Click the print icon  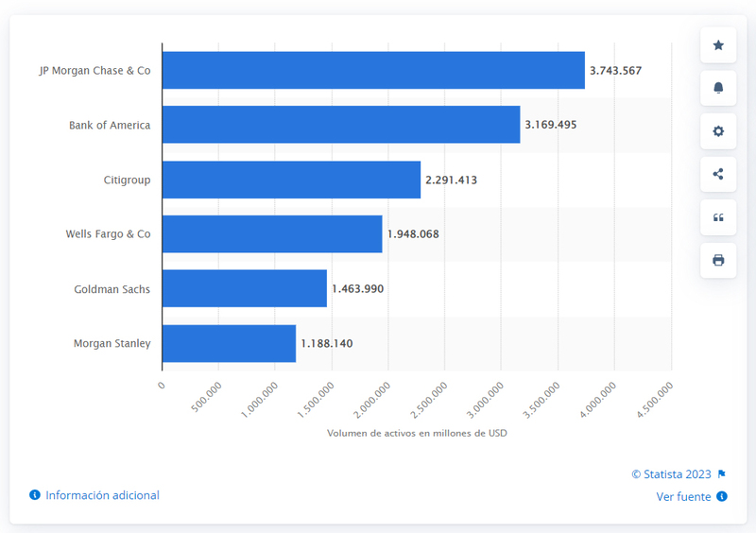[x=718, y=261]
